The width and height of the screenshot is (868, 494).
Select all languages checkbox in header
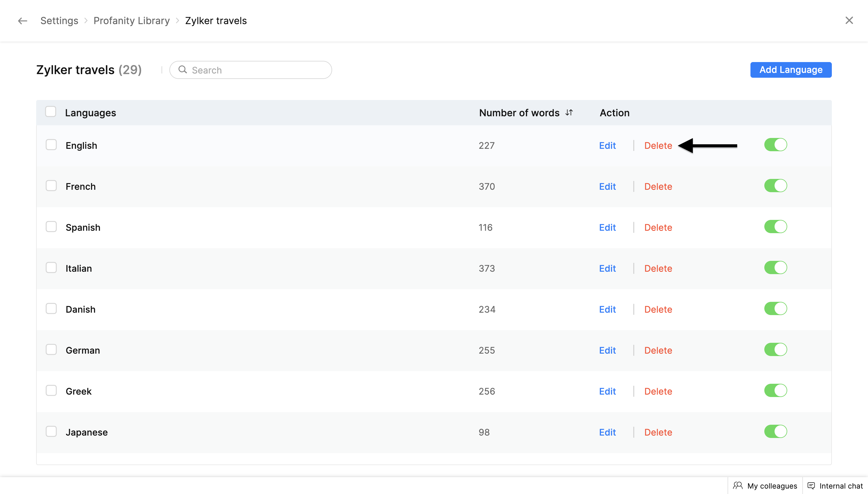coord(51,112)
